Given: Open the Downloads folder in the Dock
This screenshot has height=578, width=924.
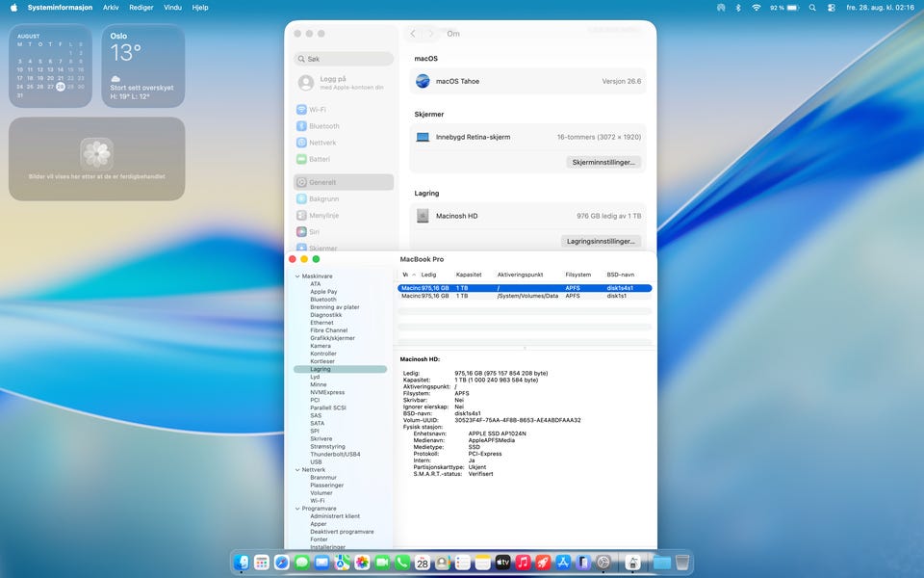Looking at the screenshot, I should pos(662,562).
